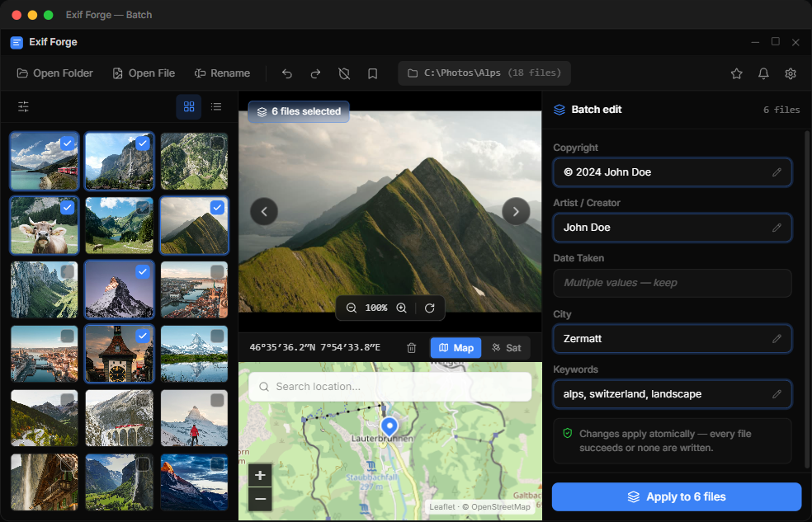Select the Map view tab
The image size is (812, 522).
coord(456,348)
